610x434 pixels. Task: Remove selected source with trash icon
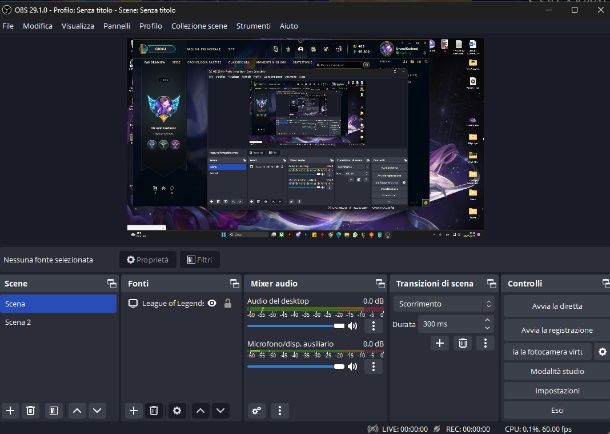(x=154, y=411)
